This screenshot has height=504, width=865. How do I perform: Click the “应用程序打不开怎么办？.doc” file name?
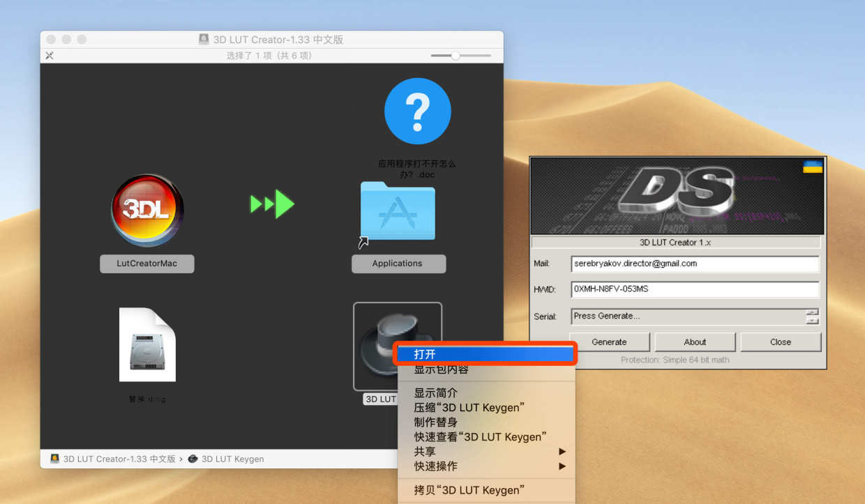[x=417, y=169]
